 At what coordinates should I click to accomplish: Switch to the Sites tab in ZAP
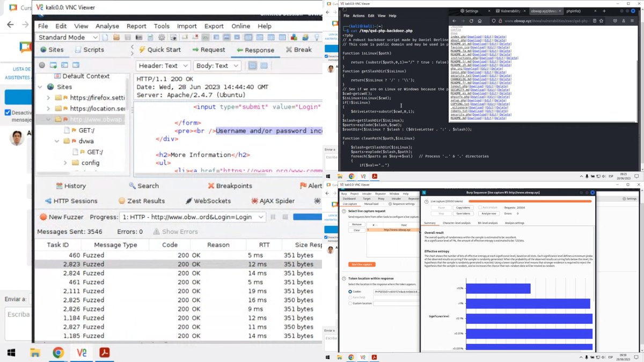pos(52,49)
